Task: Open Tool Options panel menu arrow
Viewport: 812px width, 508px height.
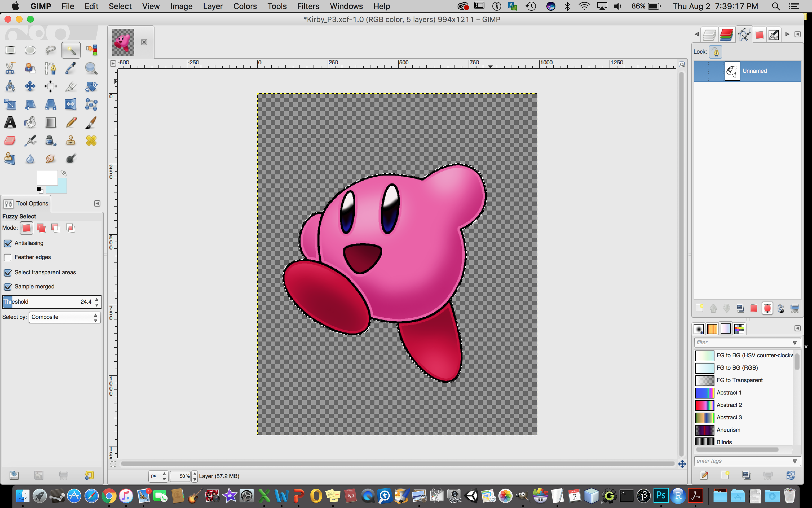Action: pos(97,203)
